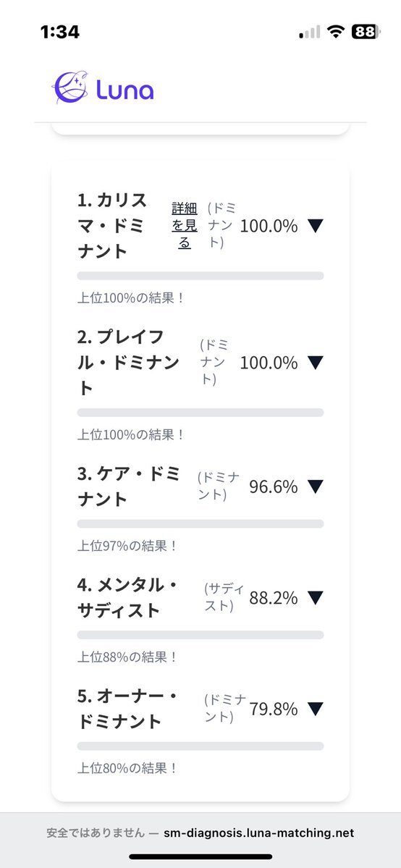This screenshot has height=868, width=401.
Task: Tap the 1:34 clock in status bar
Action: [60, 32]
